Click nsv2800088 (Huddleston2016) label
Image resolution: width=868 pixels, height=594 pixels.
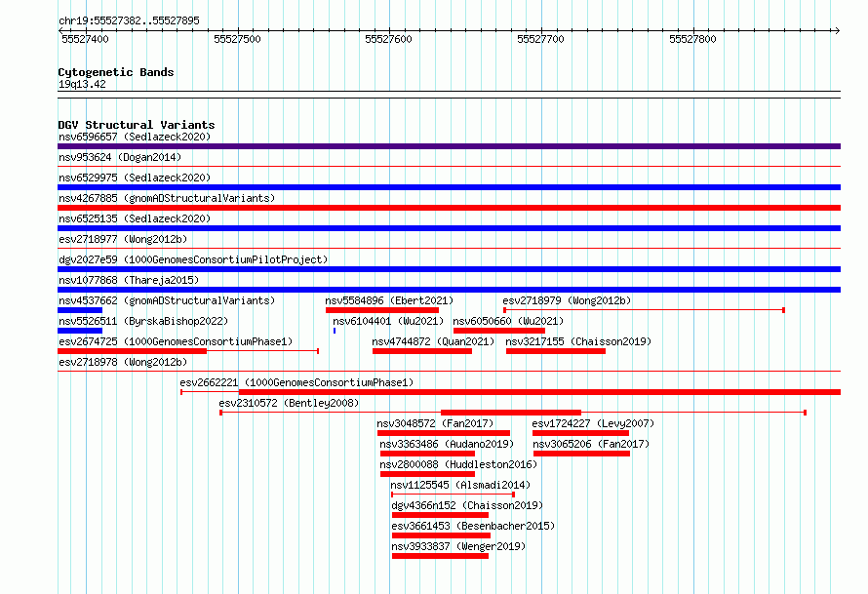458,464
